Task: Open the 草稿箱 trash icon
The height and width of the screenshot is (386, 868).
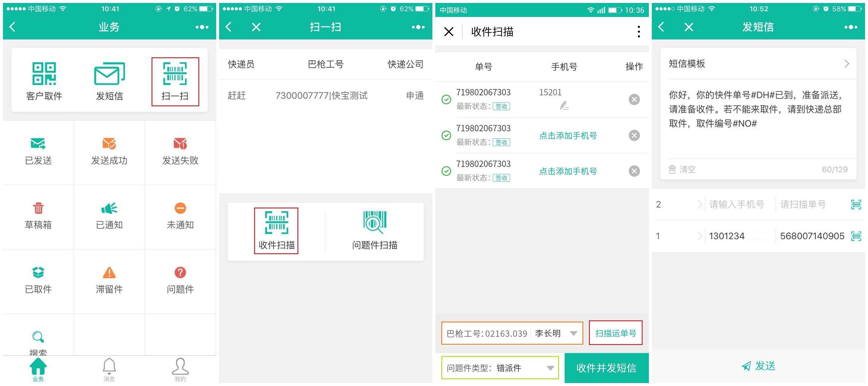Action: click(38, 208)
